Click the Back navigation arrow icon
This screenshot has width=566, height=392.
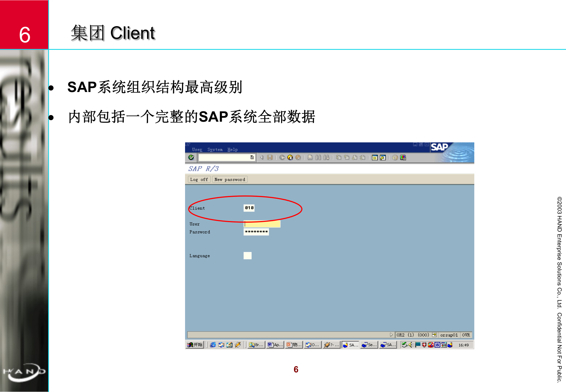coord(283,158)
